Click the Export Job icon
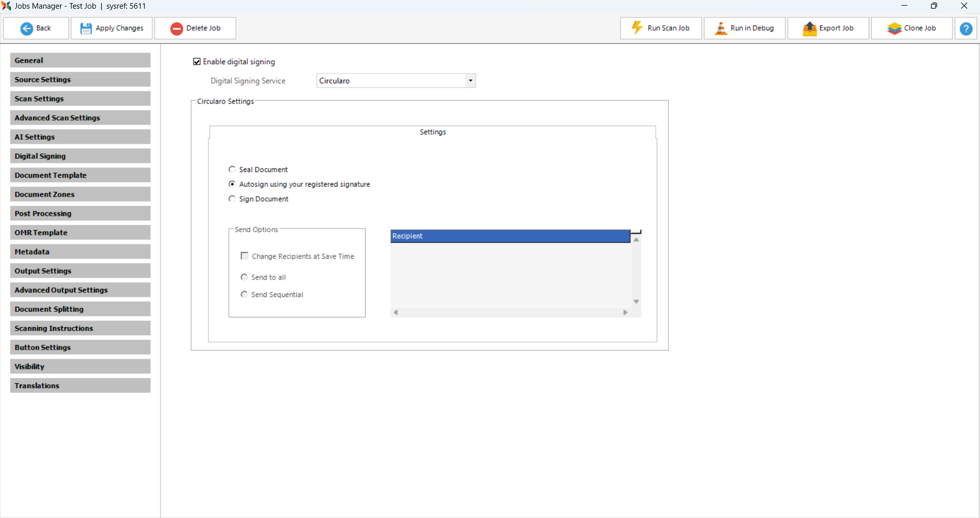The image size is (980, 518). [x=809, y=29]
